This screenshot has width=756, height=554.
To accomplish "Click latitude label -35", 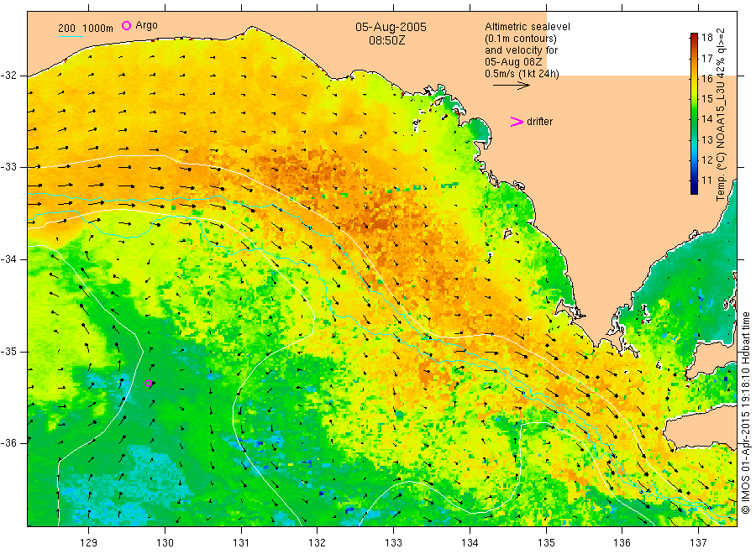I will tap(8, 352).
